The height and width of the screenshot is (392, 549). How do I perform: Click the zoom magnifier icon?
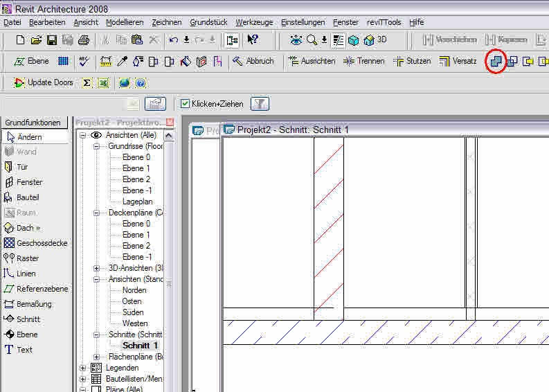(312, 40)
